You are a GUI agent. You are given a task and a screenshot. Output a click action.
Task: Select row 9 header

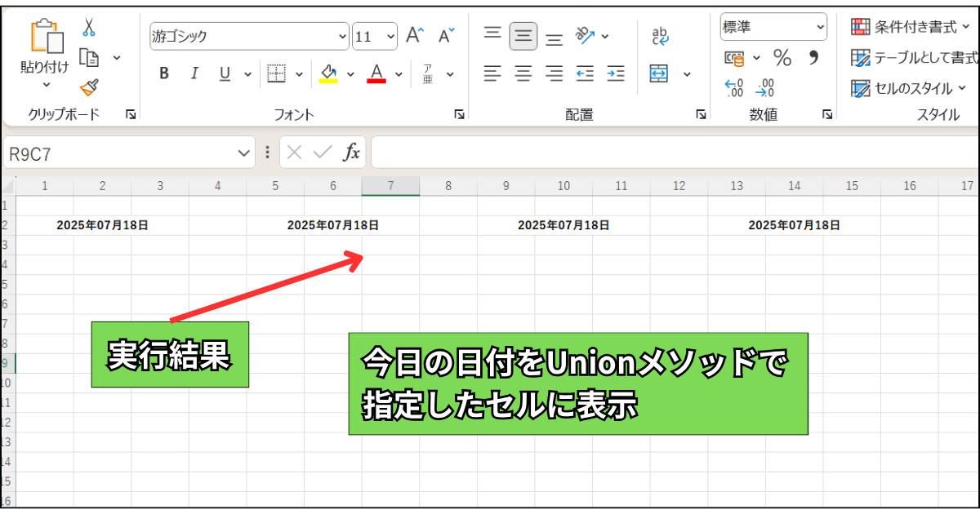point(7,363)
